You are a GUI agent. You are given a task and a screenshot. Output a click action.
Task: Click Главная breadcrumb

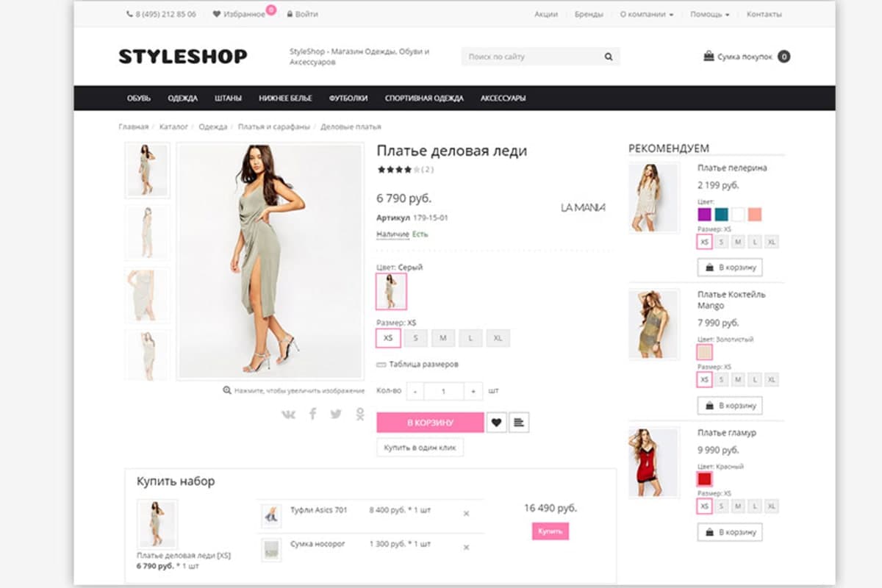[133, 126]
